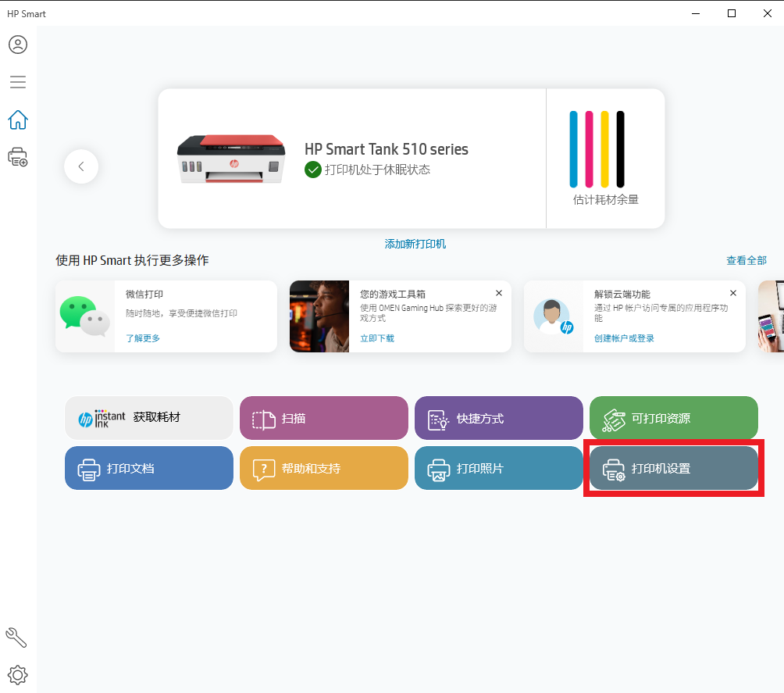The height and width of the screenshot is (693, 784).
Task: View estimated ink levels color bars
Action: point(597,149)
